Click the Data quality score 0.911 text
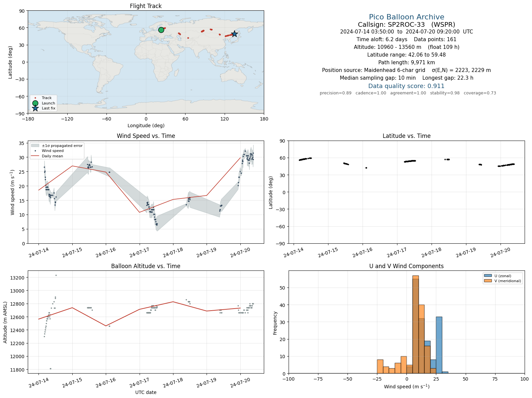This screenshot has width=532, height=398. coord(406,86)
